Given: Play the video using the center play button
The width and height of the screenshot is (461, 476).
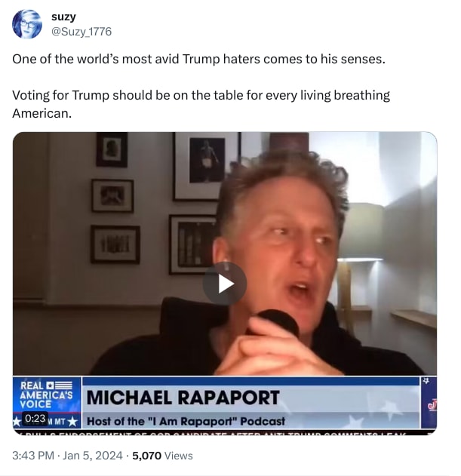Looking at the screenshot, I should tap(224, 284).
